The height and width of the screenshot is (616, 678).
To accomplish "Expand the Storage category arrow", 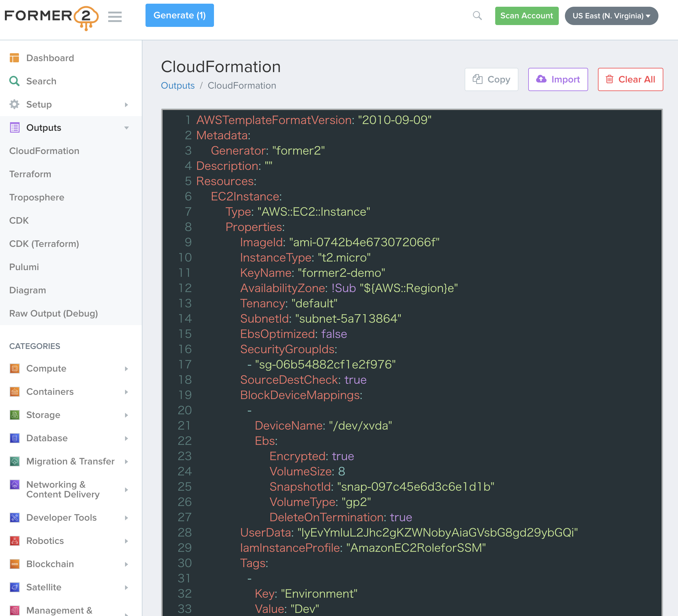I will point(126,415).
